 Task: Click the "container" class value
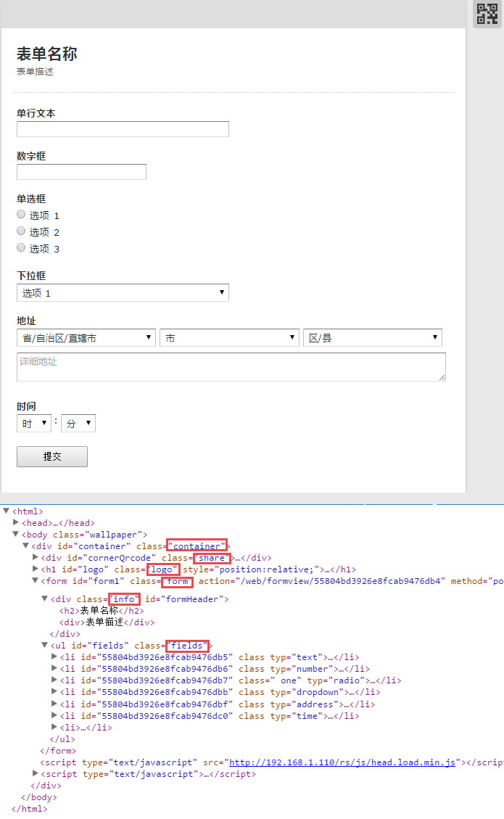click(197, 546)
